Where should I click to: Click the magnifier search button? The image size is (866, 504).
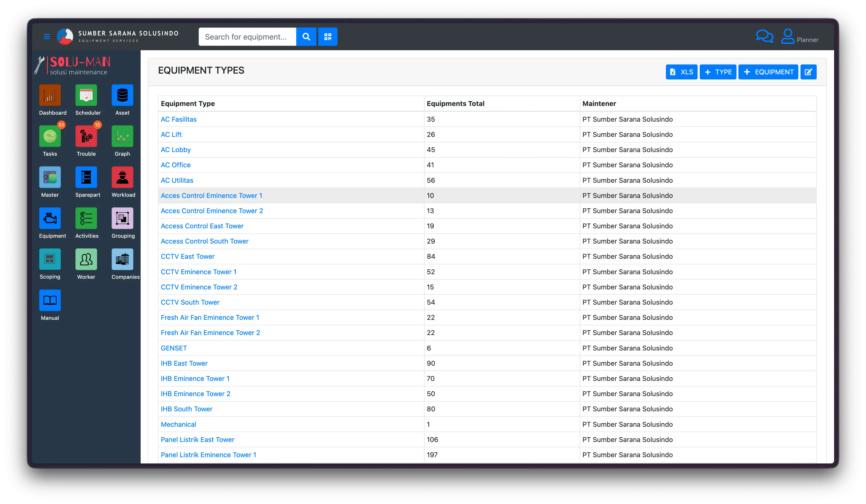tap(306, 37)
